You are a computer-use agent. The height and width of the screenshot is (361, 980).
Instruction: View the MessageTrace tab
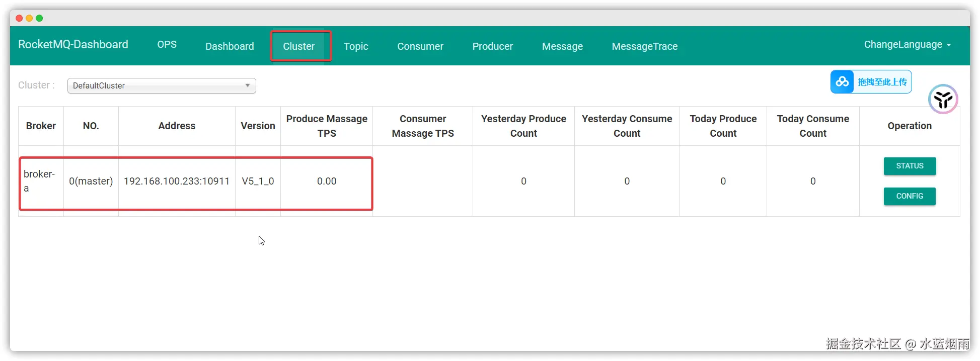click(x=645, y=46)
